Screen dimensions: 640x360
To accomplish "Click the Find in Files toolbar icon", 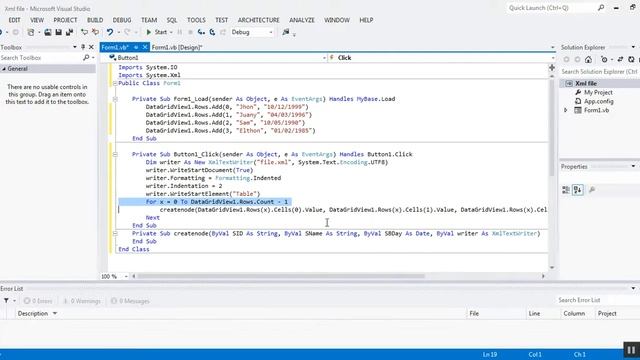I will 286,32.
